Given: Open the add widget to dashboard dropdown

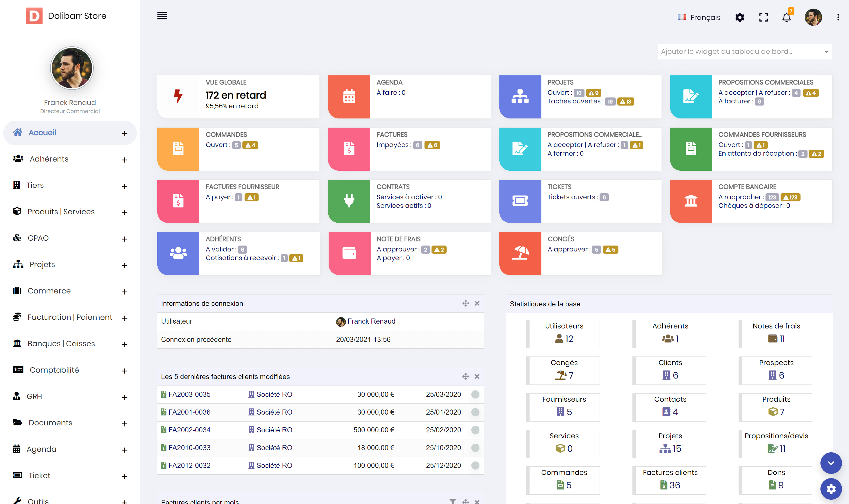Looking at the screenshot, I should click(x=744, y=52).
